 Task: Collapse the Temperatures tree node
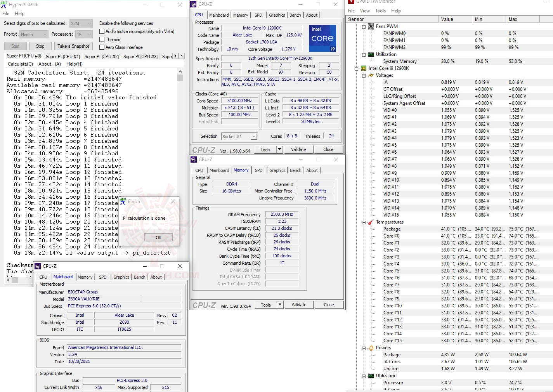tap(364, 222)
